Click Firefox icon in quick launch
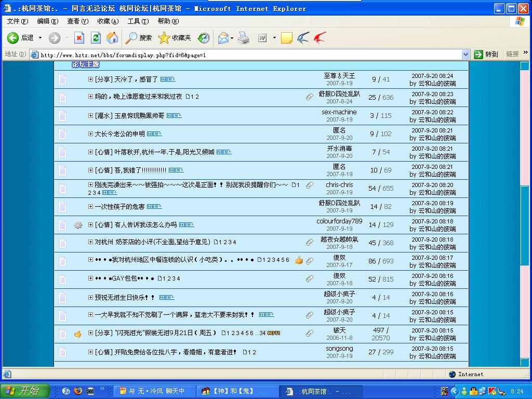 78,391
